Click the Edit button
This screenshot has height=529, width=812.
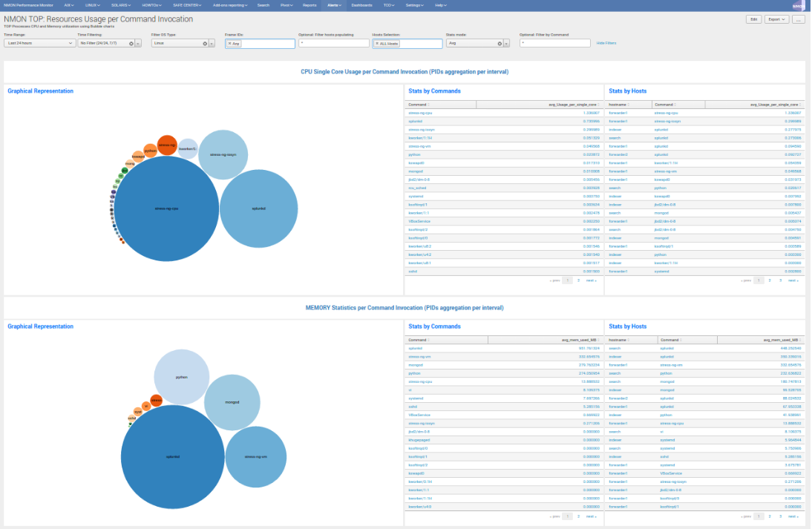tap(753, 19)
